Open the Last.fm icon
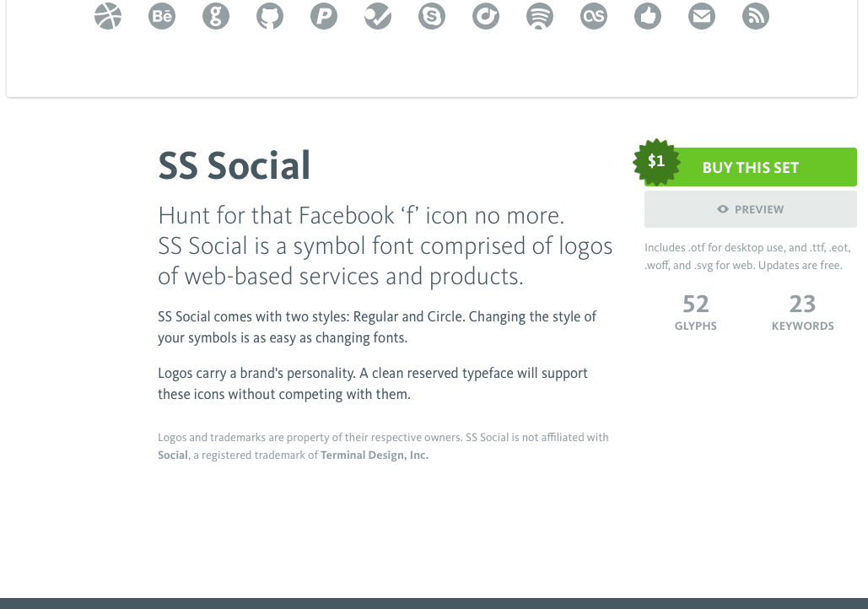868x609 pixels. [594, 16]
